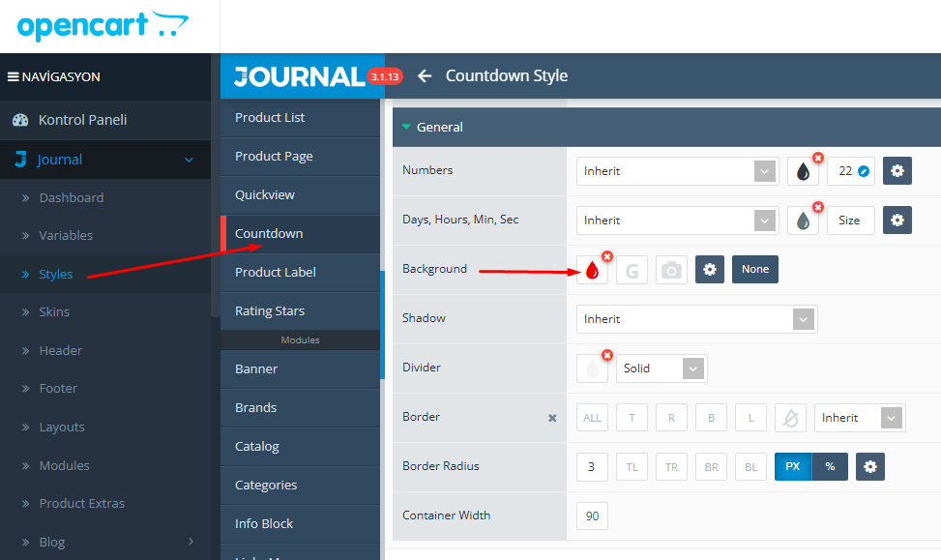Image resolution: width=941 pixels, height=560 pixels.
Task: Open Info Block module styles
Action: point(300,524)
